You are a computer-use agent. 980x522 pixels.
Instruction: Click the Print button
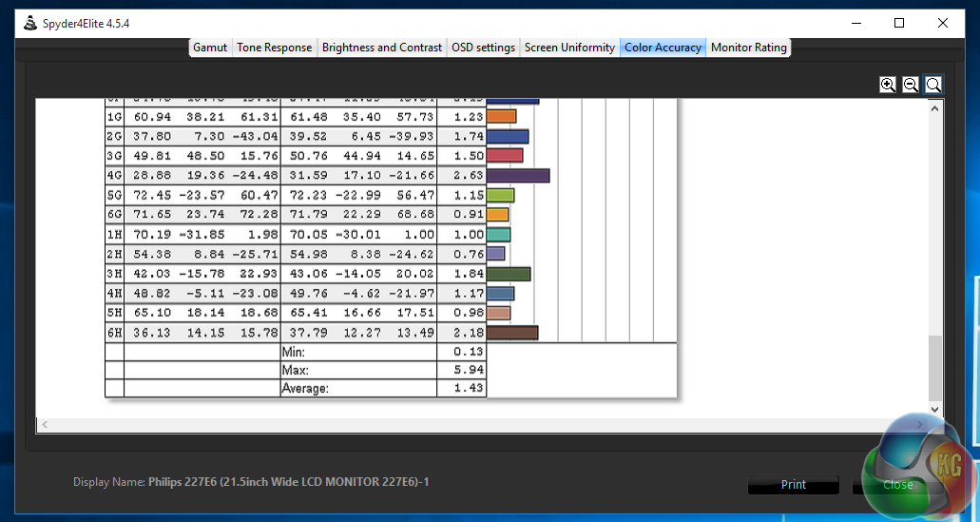793,485
